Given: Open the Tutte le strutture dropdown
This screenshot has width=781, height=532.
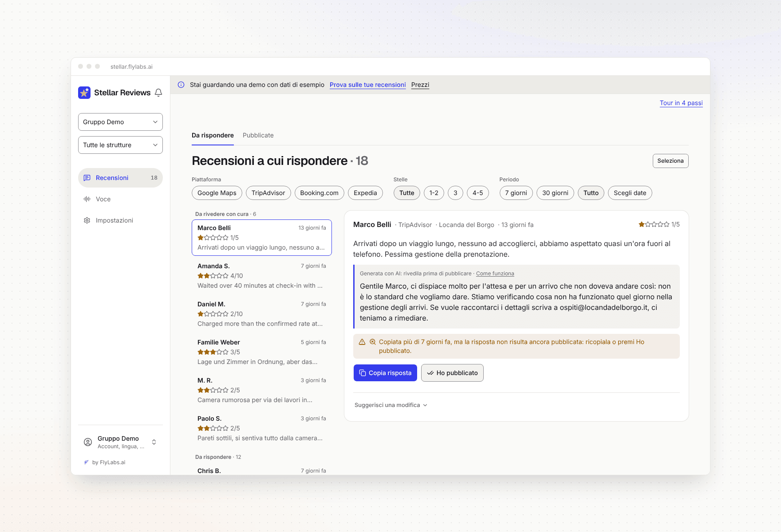Looking at the screenshot, I should (120, 145).
